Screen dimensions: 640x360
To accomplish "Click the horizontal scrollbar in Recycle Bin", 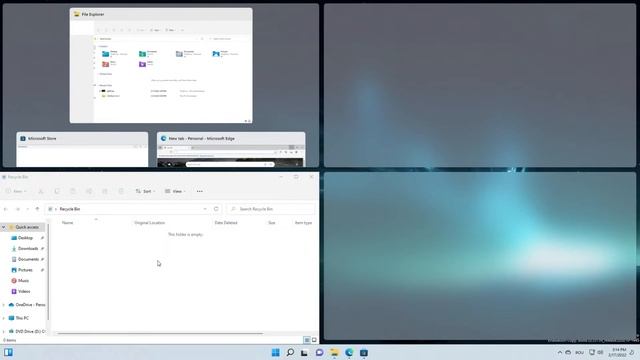I will (x=160, y=333).
